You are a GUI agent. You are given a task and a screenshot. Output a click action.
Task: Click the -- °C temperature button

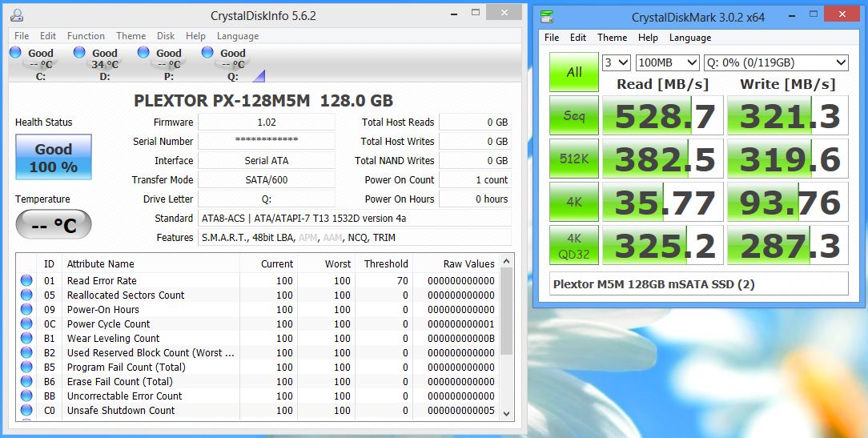click(54, 224)
